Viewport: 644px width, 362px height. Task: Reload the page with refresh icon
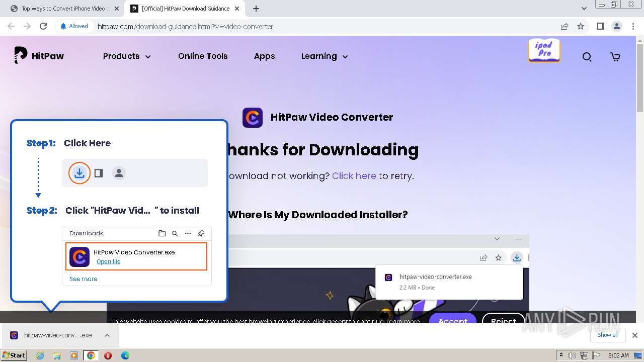43,26
